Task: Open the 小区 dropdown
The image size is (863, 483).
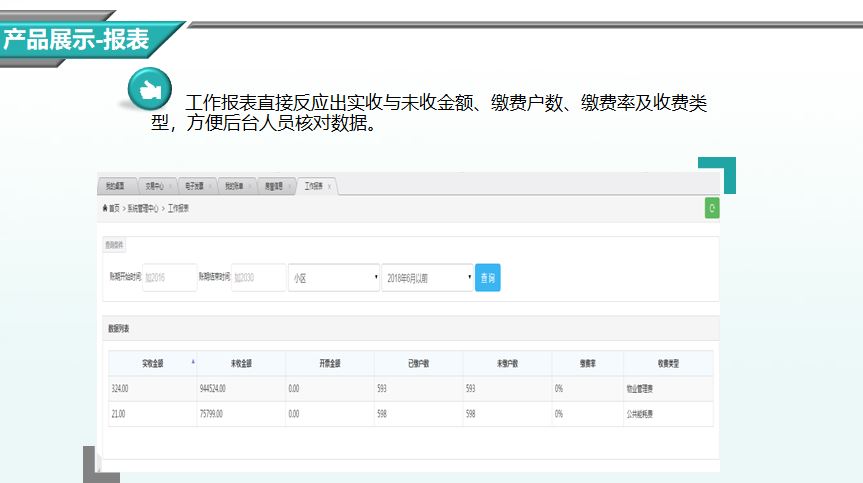Action: 333,278
